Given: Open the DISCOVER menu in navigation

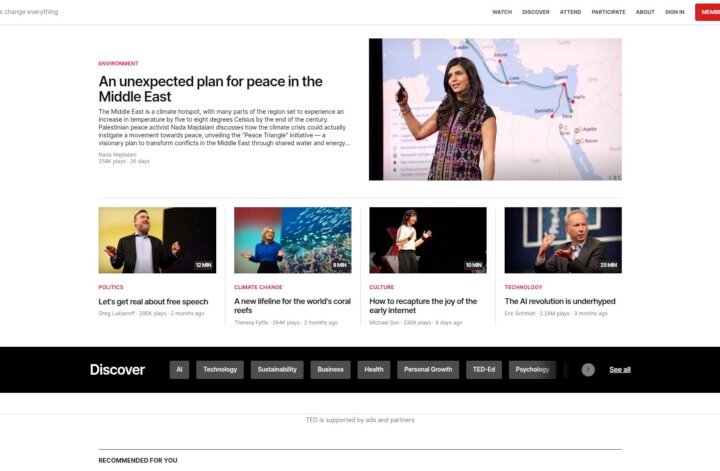Looking at the screenshot, I should click(x=535, y=12).
